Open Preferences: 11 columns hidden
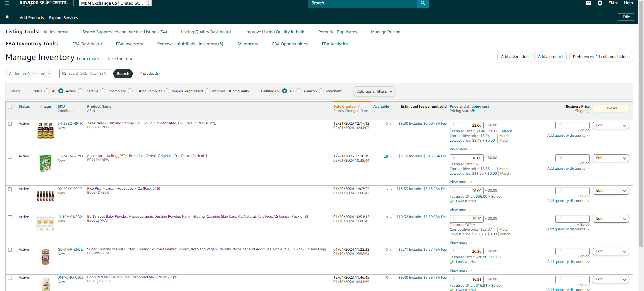The height and width of the screenshot is (291, 644). [x=601, y=57]
